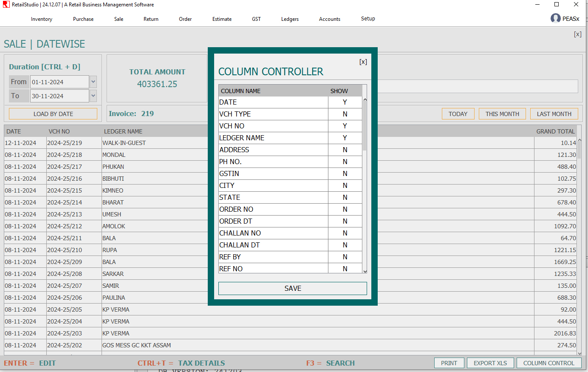
Task: Close the Column Controller dialog
Action: click(363, 62)
